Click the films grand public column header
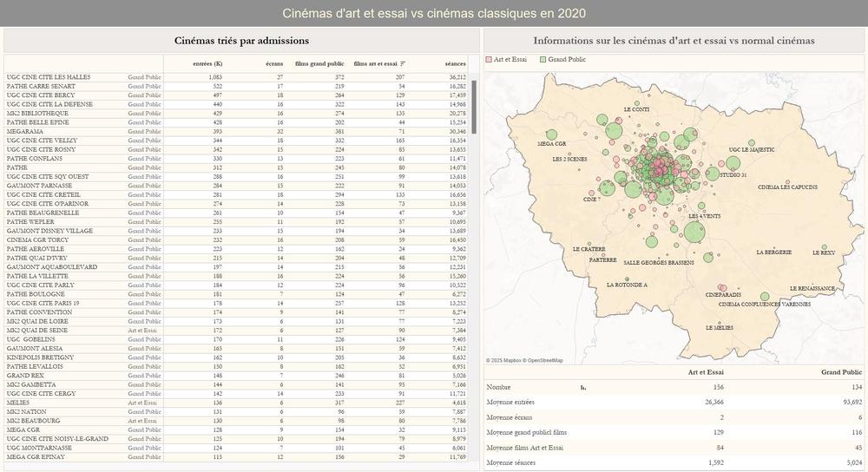The height and width of the screenshot is (472, 868). point(319,63)
